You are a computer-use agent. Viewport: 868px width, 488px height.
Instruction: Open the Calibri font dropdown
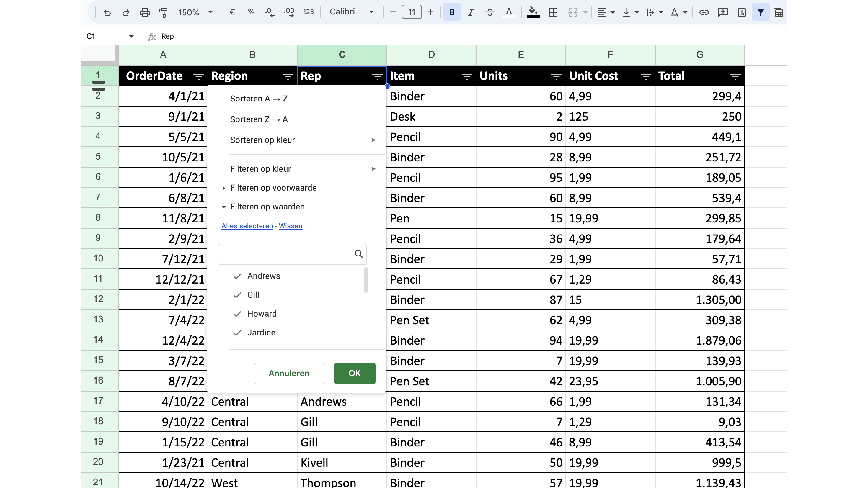point(351,12)
